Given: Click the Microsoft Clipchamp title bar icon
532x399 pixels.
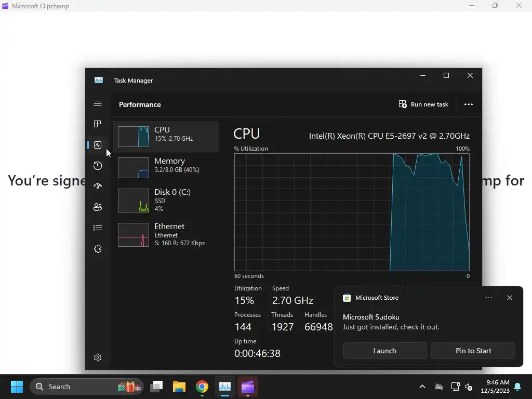Looking at the screenshot, I should click(x=5, y=6).
